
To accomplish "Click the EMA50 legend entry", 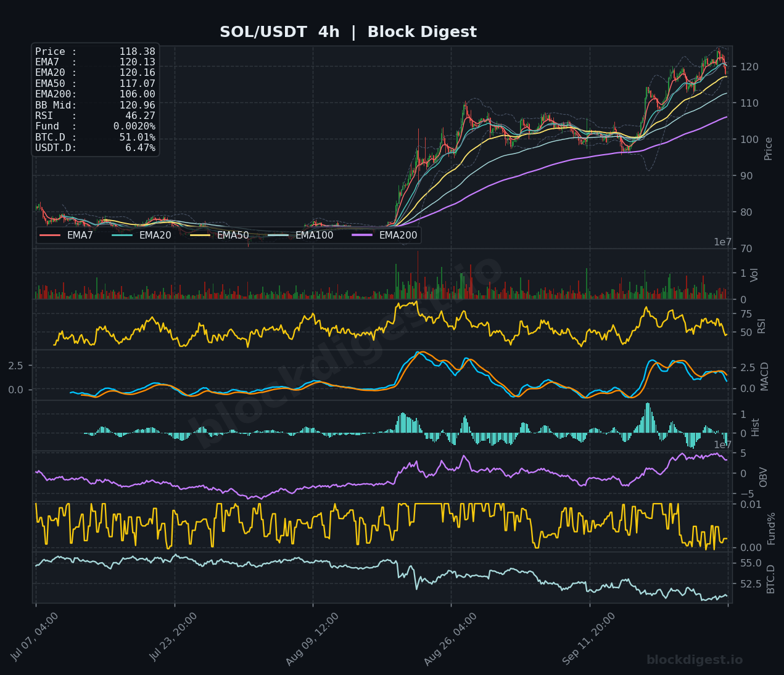I will (220, 235).
